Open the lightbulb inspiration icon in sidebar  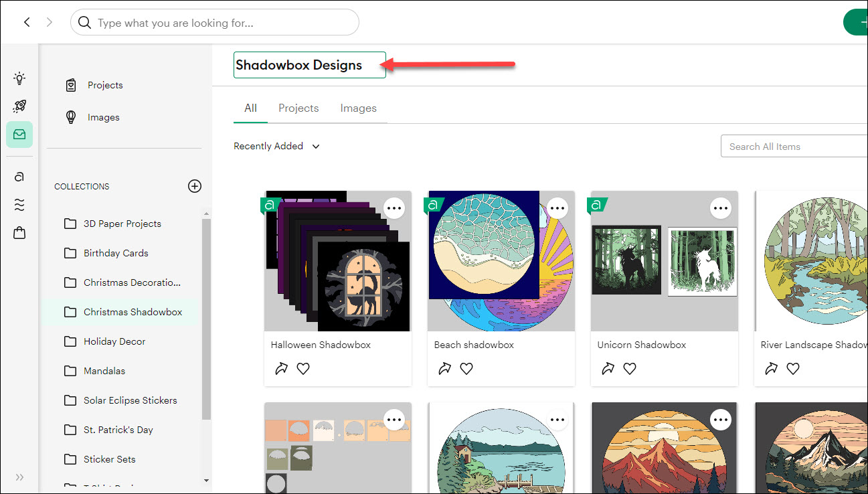[x=19, y=78]
